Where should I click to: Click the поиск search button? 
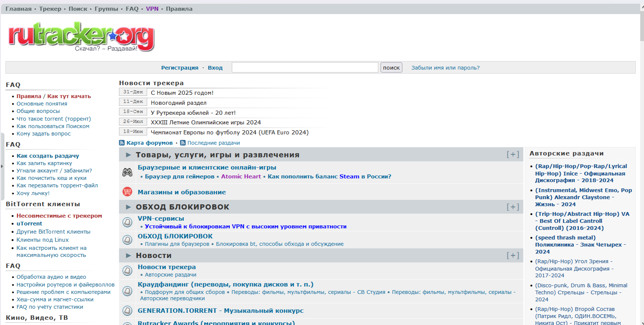point(391,67)
